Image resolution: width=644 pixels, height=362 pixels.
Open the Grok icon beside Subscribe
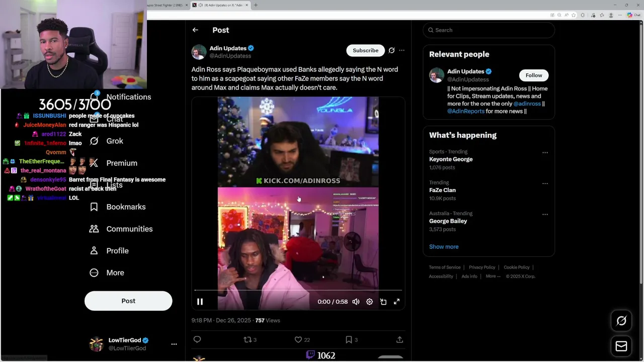(x=391, y=50)
